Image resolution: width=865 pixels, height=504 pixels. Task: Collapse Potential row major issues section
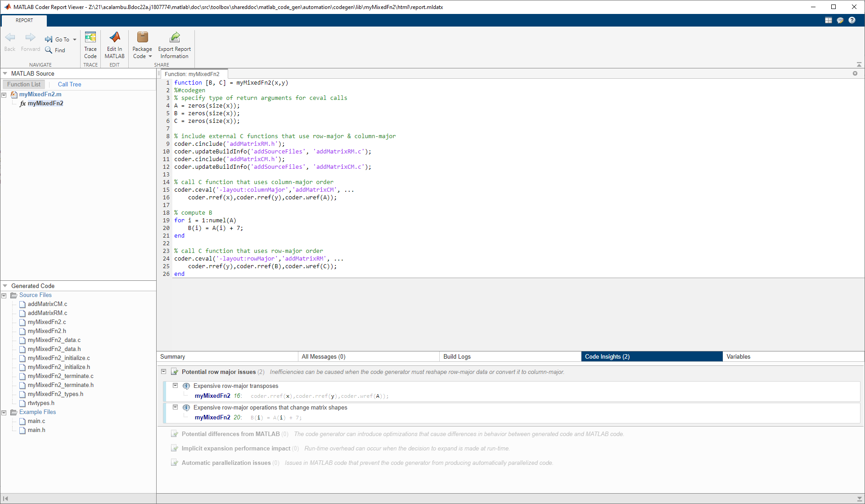click(163, 372)
